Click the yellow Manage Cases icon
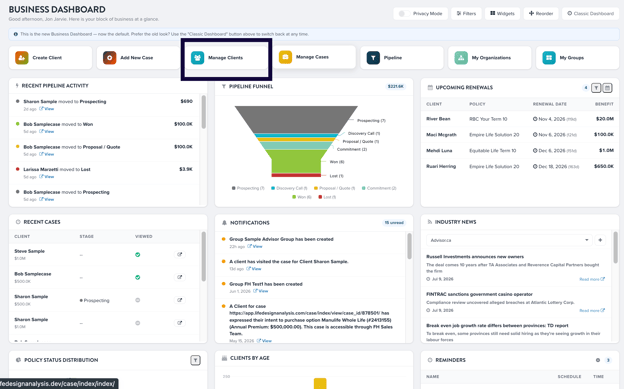624x389 pixels. coord(285,57)
